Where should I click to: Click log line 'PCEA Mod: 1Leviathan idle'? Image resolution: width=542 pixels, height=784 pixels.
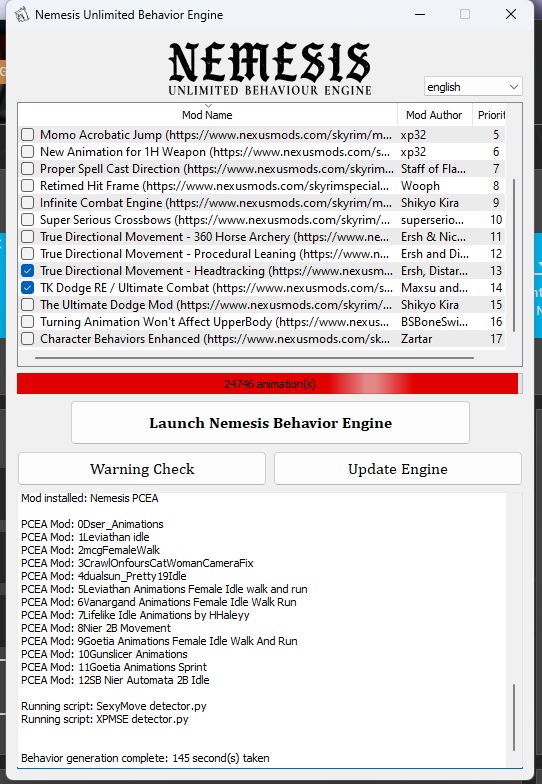click(85, 537)
